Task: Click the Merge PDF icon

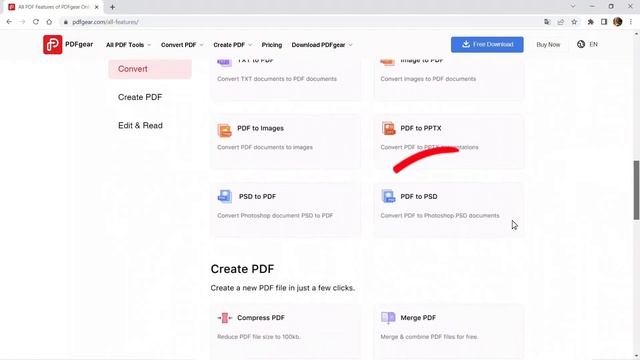Action: click(x=388, y=318)
